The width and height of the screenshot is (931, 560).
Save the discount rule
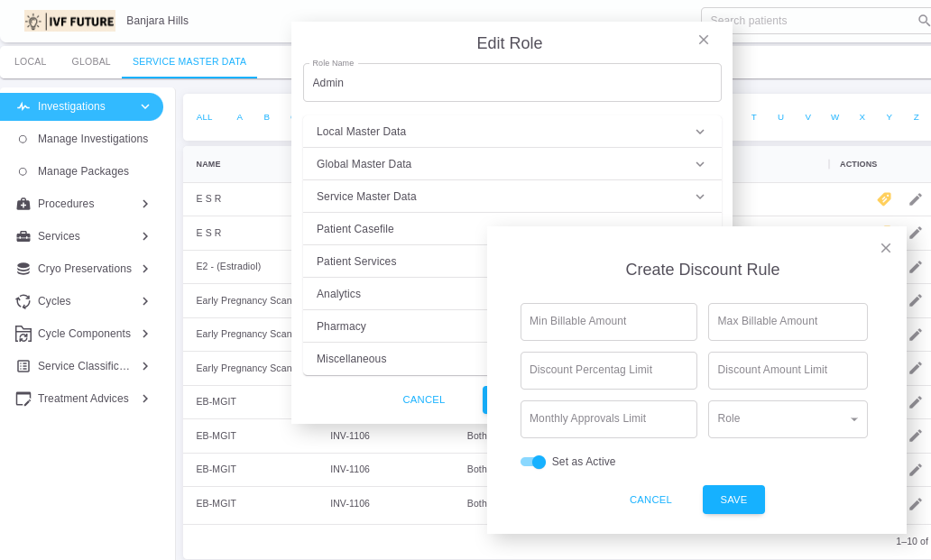tap(733, 500)
